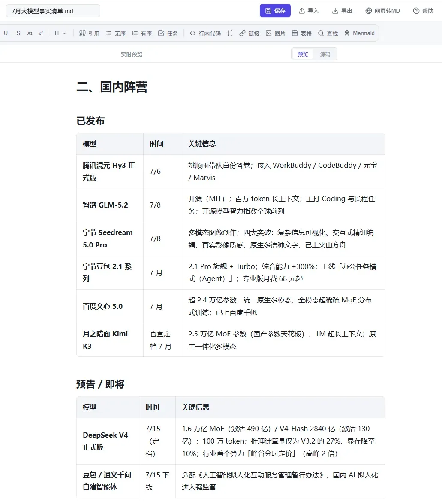Viewport: 442px width, 504px height.
Task: Insert a table (表格)
Action: 302,33
